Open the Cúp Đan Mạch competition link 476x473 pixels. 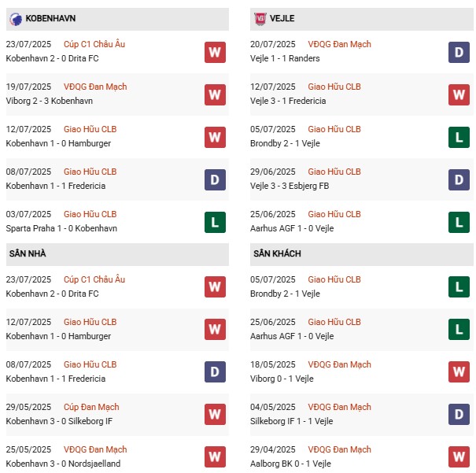coord(91,407)
